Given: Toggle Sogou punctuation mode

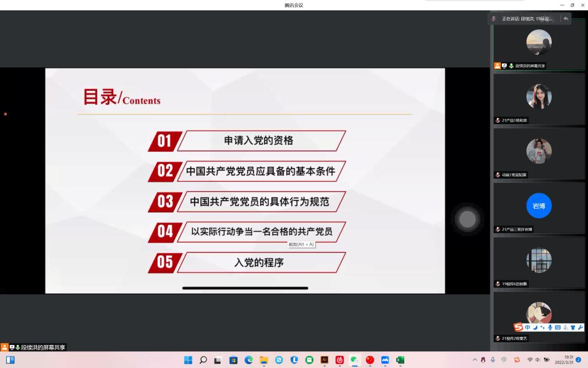Looking at the screenshot, I should pyautogui.click(x=542, y=327).
